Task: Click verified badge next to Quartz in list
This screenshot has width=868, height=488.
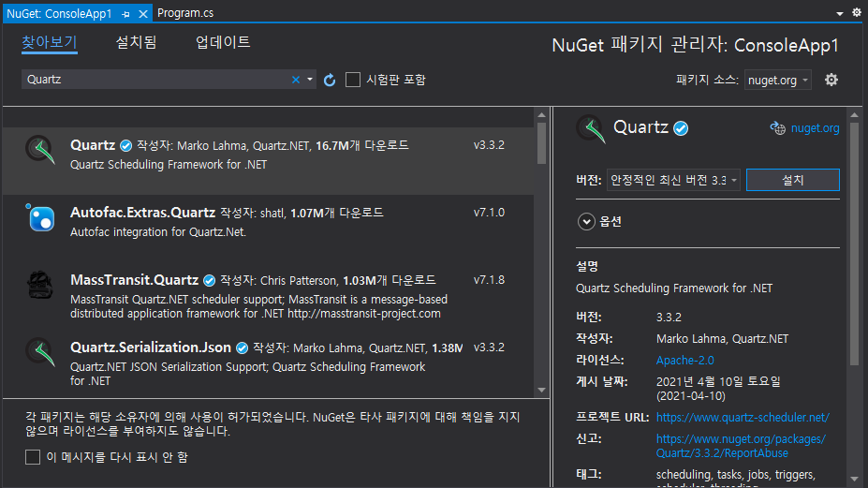Action: 125,146
